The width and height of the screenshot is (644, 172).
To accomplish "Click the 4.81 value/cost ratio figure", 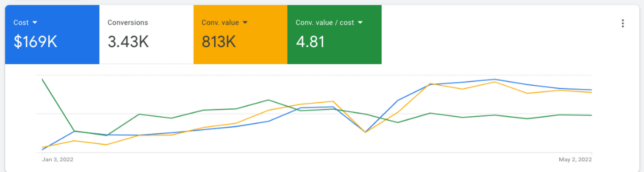I will click(310, 42).
